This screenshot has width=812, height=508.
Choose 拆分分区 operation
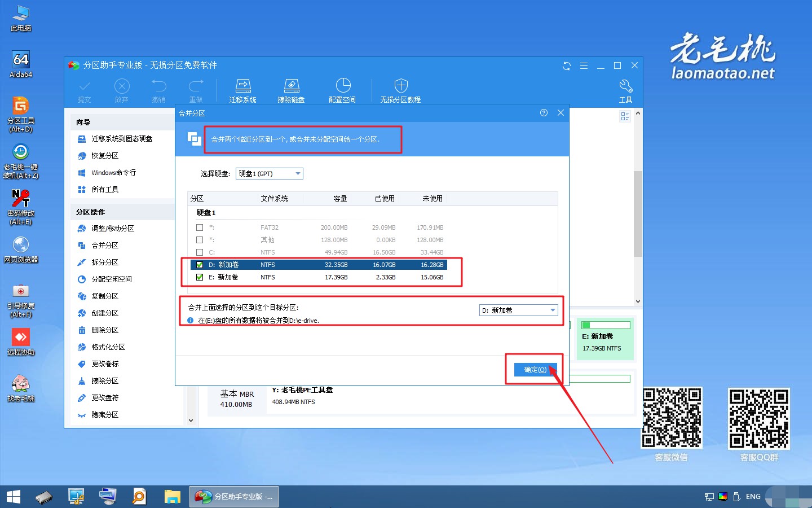point(105,262)
